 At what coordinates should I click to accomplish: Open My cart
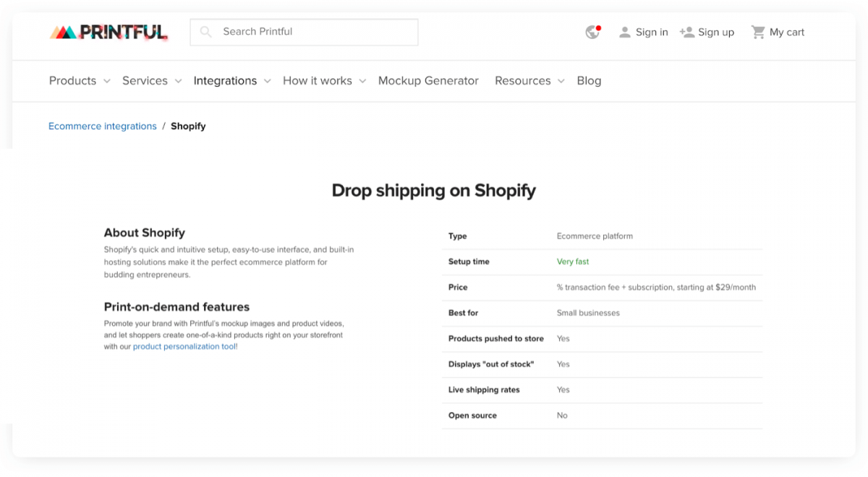point(787,33)
